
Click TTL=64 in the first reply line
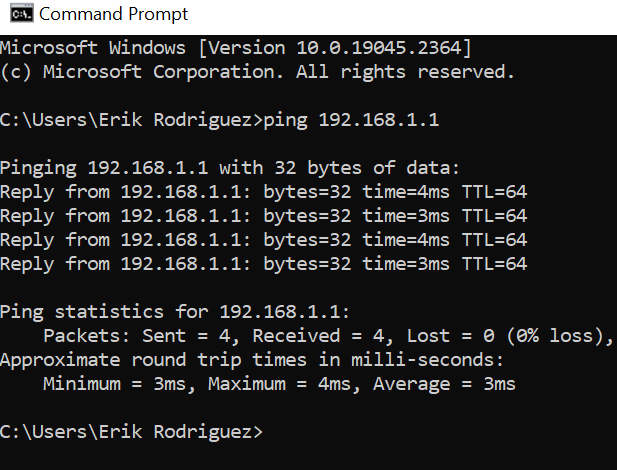(x=494, y=192)
